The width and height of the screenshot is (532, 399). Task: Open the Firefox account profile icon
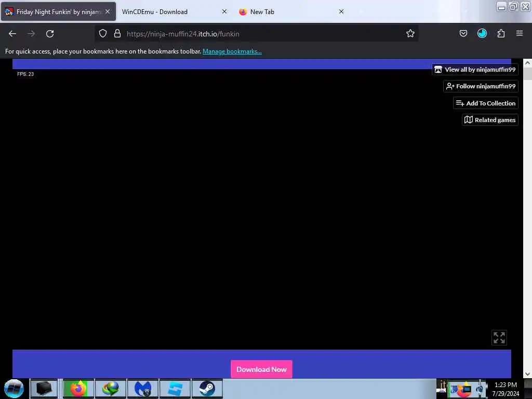pos(482,33)
